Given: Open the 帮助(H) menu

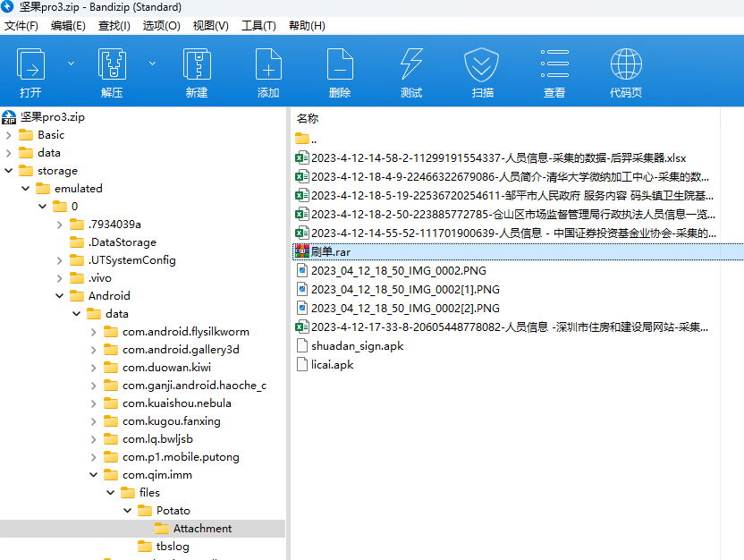Looking at the screenshot, I should pos(307,26).
